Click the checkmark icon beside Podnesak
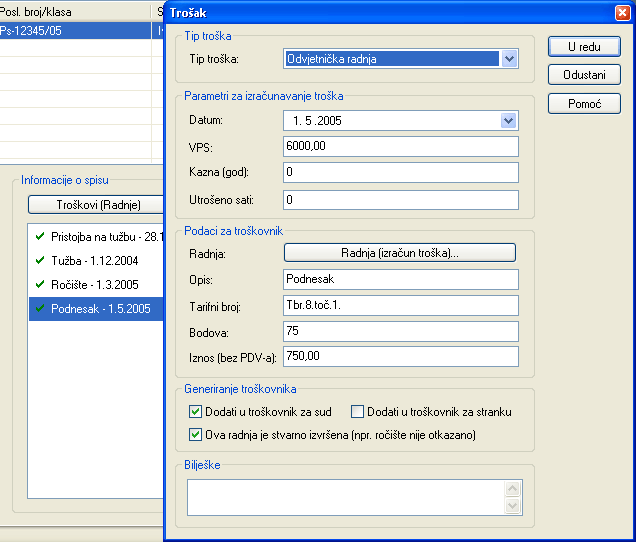The width and height of the screenshot is (636, 542). 39,309
